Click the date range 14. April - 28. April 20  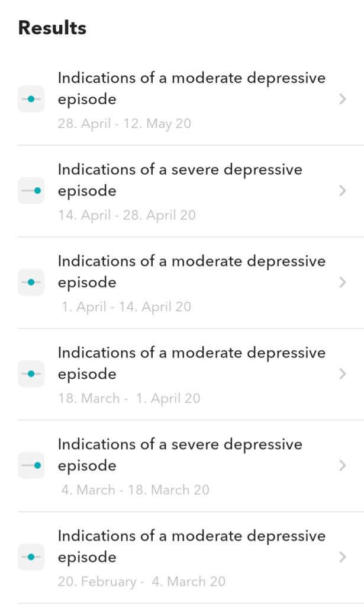point(127,215)
